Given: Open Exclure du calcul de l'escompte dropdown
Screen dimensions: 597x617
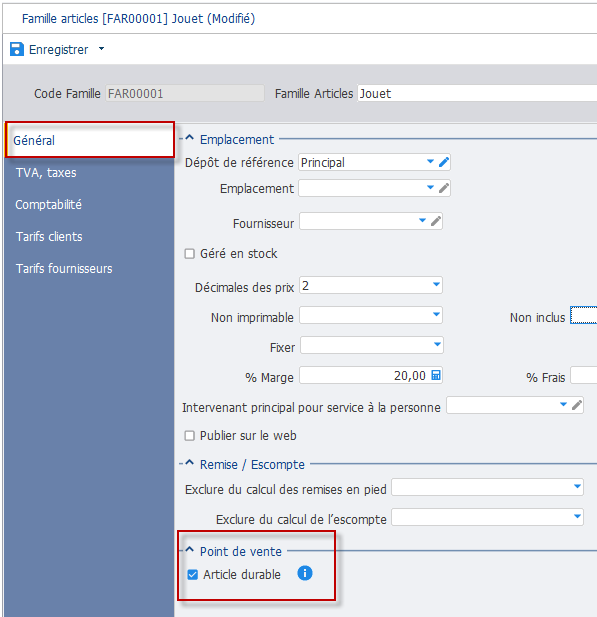Looking at the screenshot, I should point(487,517).
